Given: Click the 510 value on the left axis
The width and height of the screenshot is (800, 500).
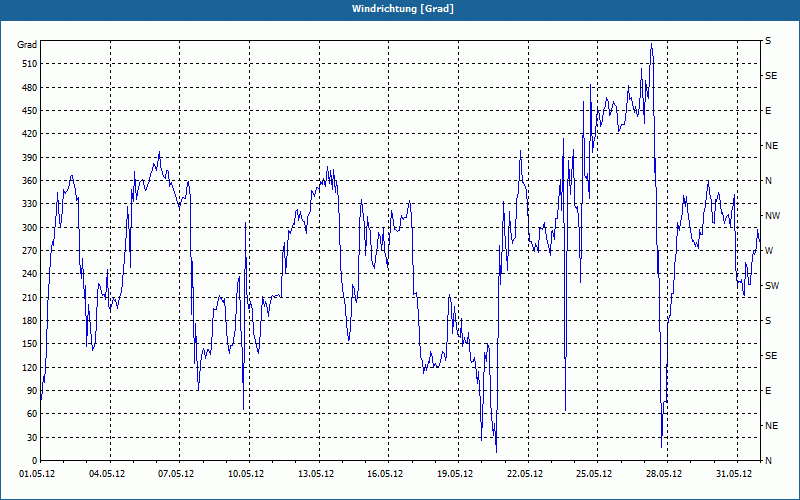Looking at the screenshot, I should tap(30, 64).
